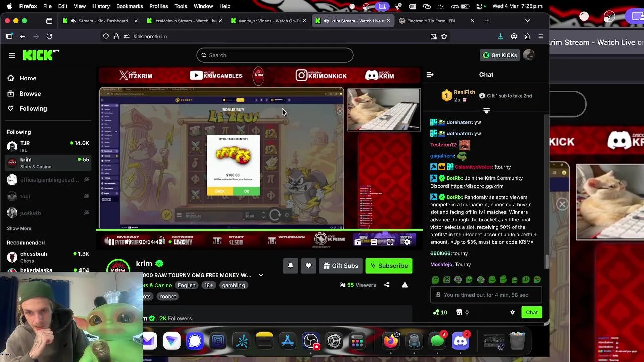Click the BotRix discord.gg/krim message

[x=476, y=182]
